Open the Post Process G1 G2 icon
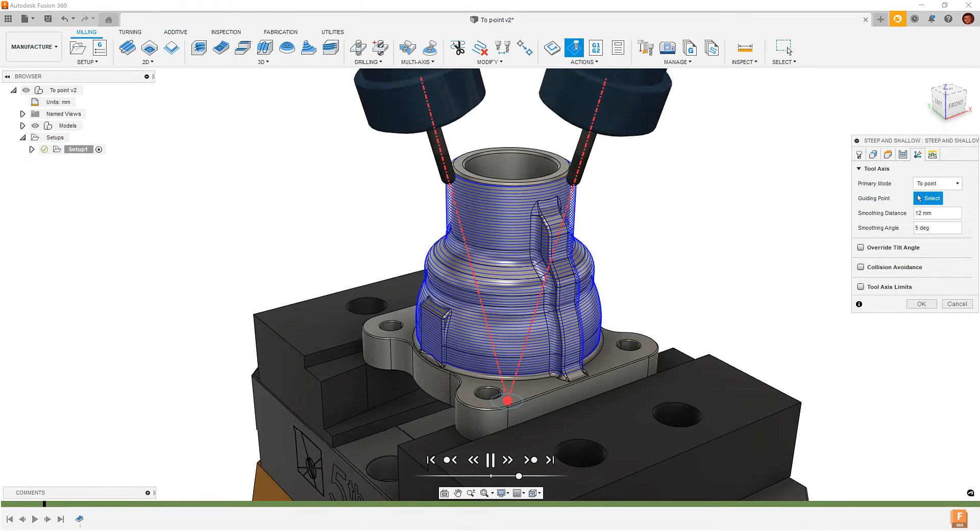Screen dimensions: 980x531 (596, 48)
